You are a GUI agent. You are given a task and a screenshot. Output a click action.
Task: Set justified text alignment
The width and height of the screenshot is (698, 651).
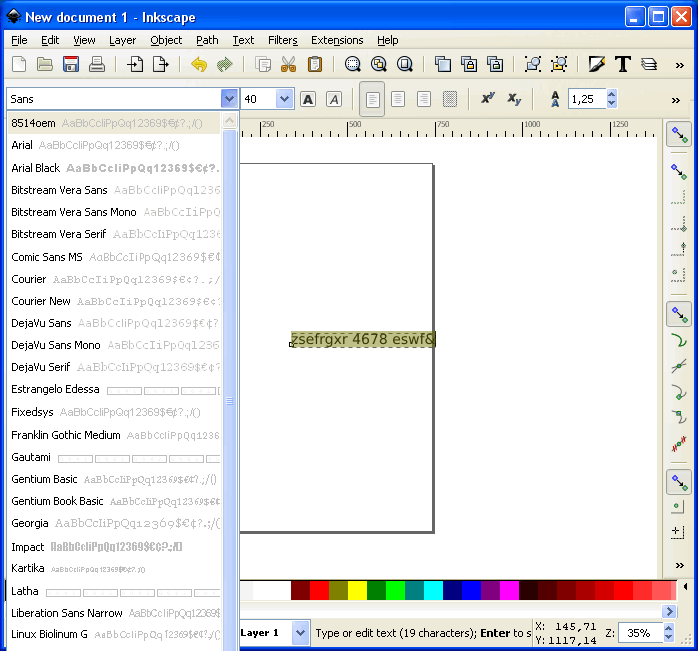(x=450, y=99)
